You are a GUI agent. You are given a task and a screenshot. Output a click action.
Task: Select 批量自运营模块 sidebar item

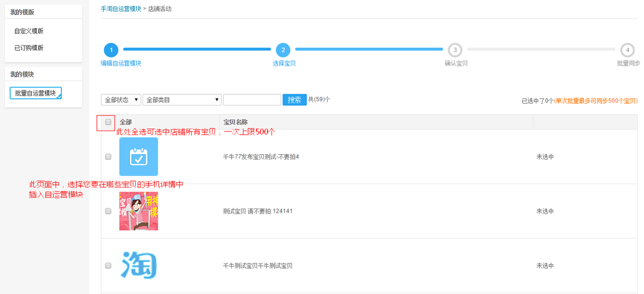click(36, 93)
